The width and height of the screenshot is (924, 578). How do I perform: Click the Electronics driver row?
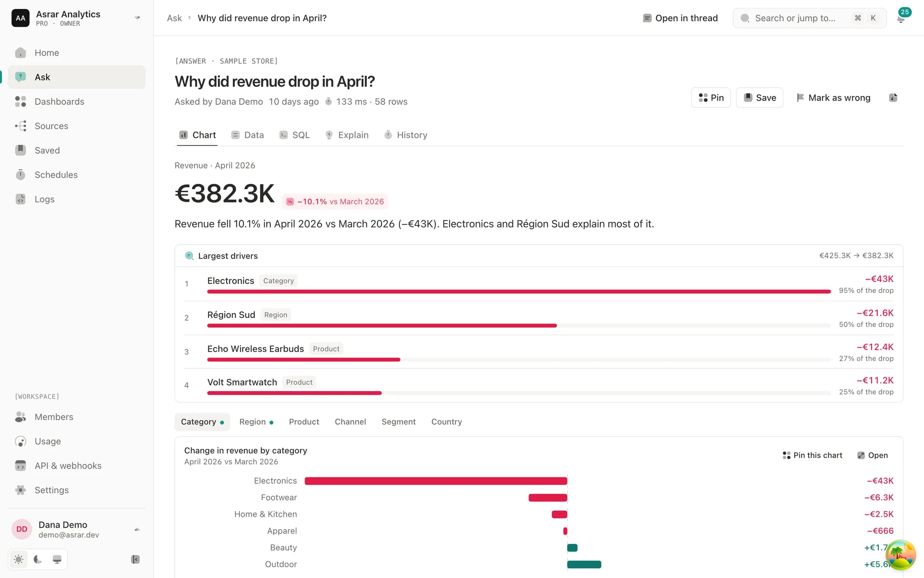539,284
